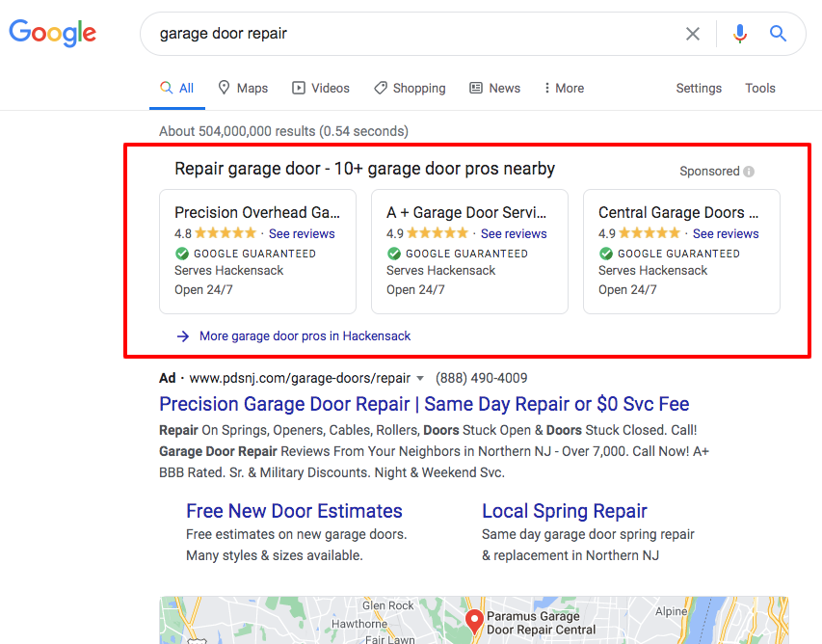Open search Settings
822x644 pixels.
[x=699, y=88]
